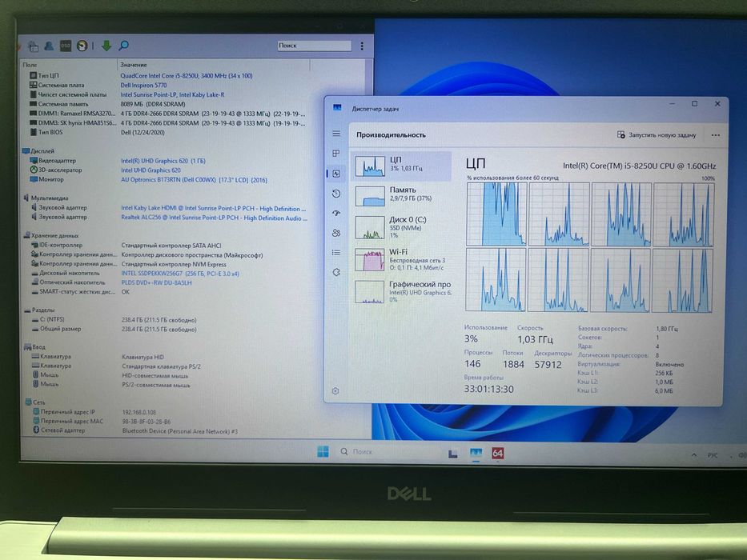Image resolution: width=747 pixels, height=560 pixels.
Task: Open the App history icon in Task Manager
Action: coord(336,194)
